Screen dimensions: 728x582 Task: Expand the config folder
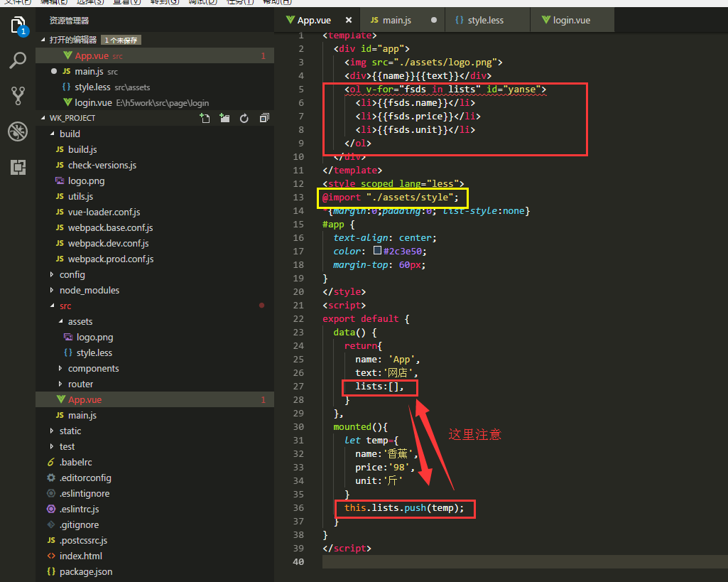(x=52, y=274)
